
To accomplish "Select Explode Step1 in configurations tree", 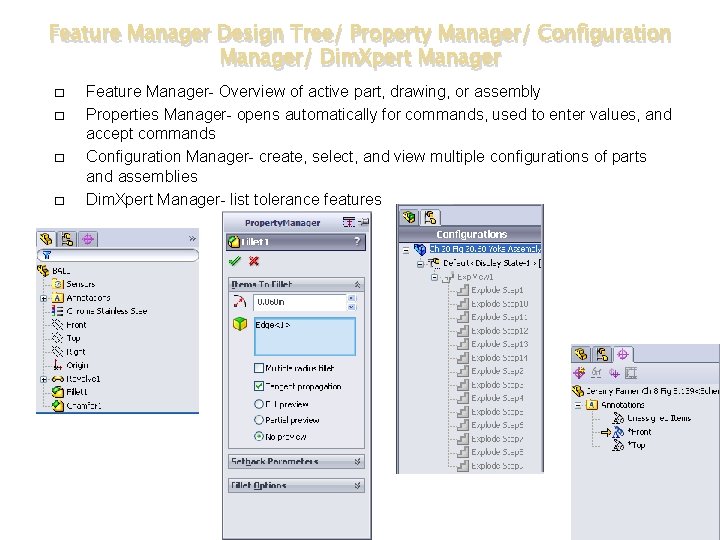I will (x=490, y=290).
